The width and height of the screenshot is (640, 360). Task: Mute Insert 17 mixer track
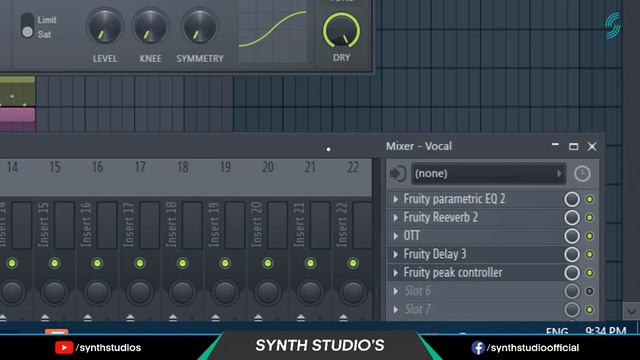(x=140, y=263)
